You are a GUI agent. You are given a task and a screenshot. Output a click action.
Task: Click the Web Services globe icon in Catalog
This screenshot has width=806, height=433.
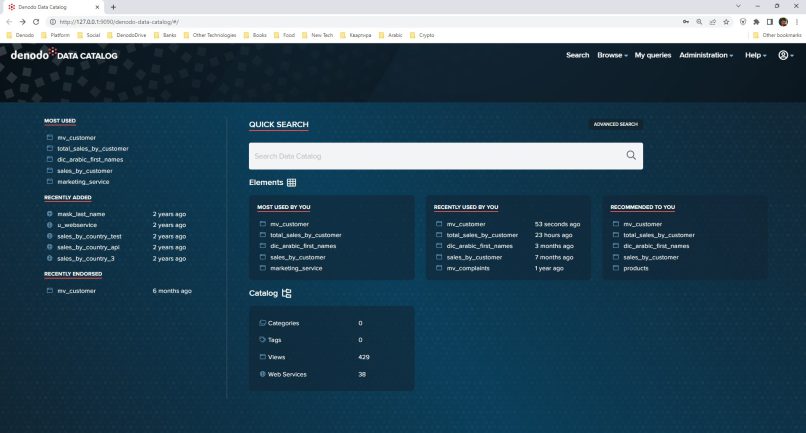[x=262, y=374]
